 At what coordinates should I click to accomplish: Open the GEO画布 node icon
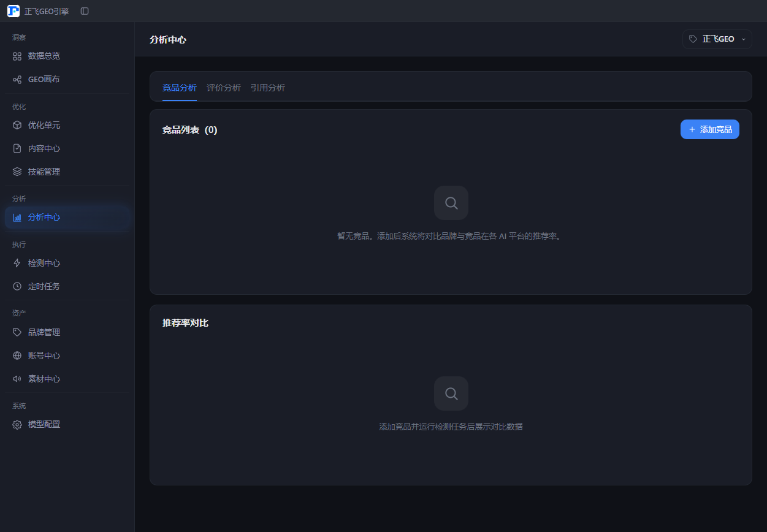pyautogui.click(x=17, y=79)
